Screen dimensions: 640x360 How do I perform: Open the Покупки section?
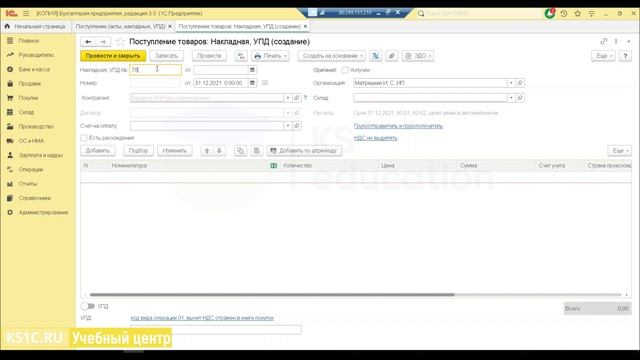[x=28, y=98]
